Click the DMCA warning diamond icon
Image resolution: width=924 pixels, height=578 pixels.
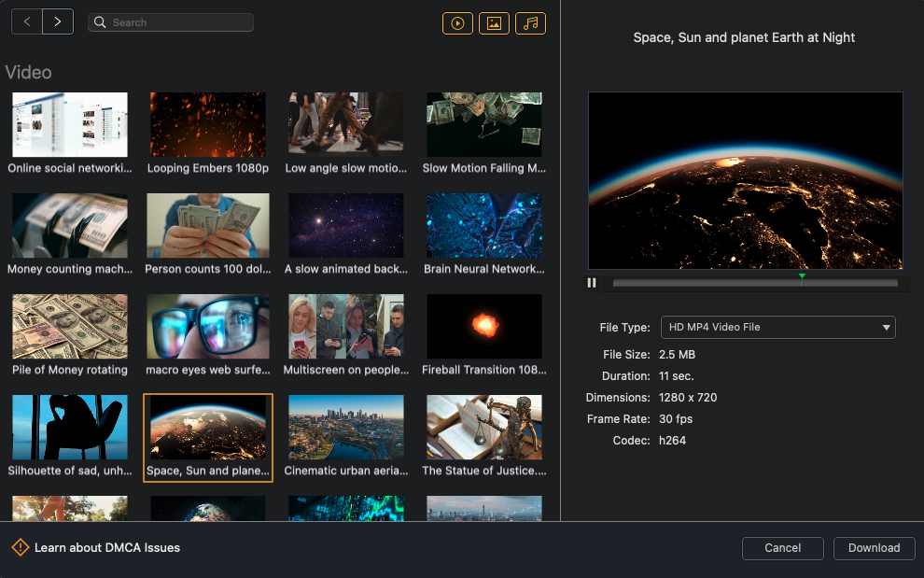pos(20,547)
